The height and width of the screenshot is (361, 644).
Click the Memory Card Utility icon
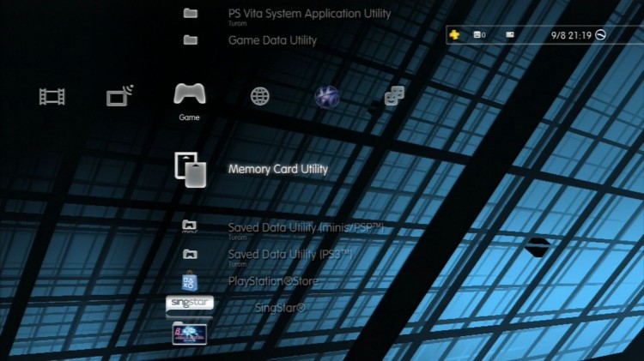190,170
